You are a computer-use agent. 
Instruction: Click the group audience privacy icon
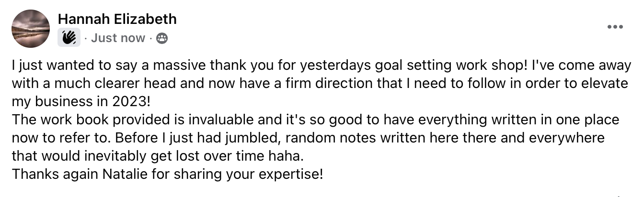pos(162,38)
